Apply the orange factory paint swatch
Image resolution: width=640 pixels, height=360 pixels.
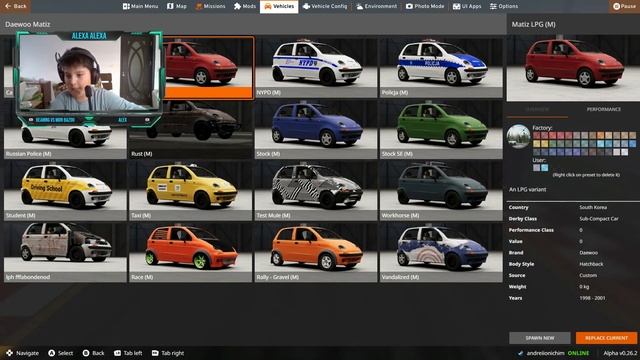(600, 136)
